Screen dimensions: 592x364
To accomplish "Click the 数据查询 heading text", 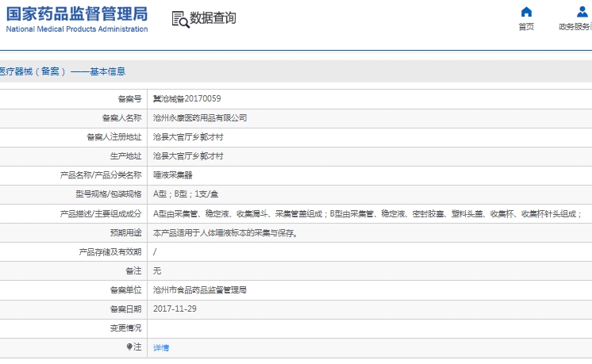I will pyautogui.click(x=213, y=18).
